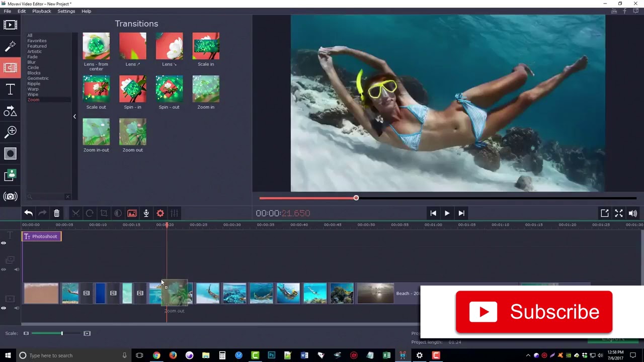Open the transition wizard image icon
This screenshot has height=362, width=644.
pos(132,213)
